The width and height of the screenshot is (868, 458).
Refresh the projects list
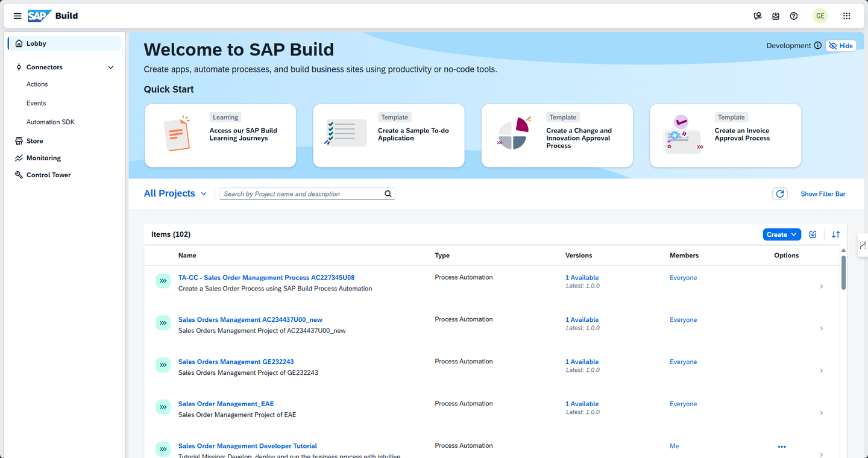(x=780, y=194)
